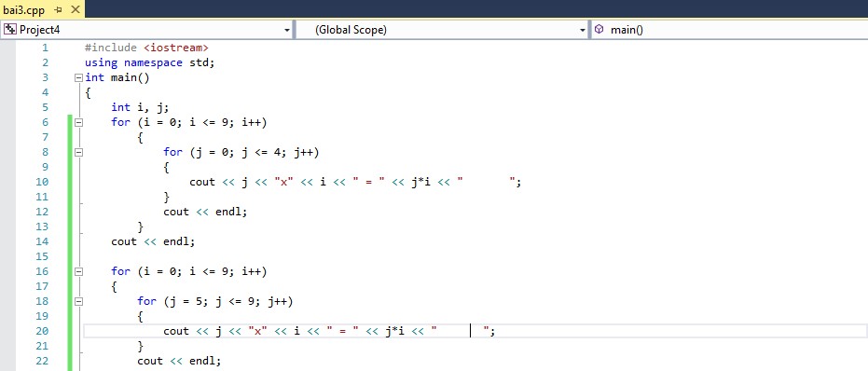Click the <iostream> include text
Screen dimensions: 868x371
(176, 48)
